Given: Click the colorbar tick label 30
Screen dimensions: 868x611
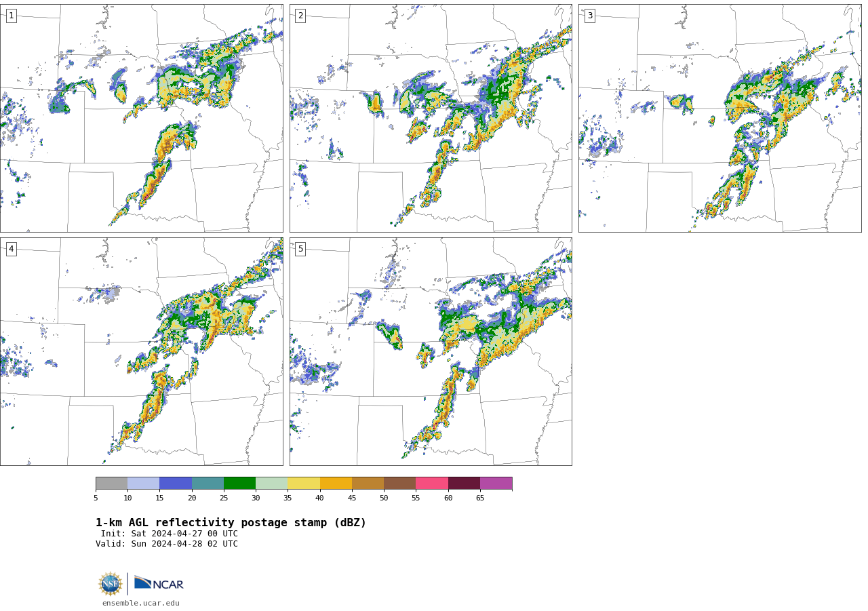Looking at the screenshot, I should point(256,498).
